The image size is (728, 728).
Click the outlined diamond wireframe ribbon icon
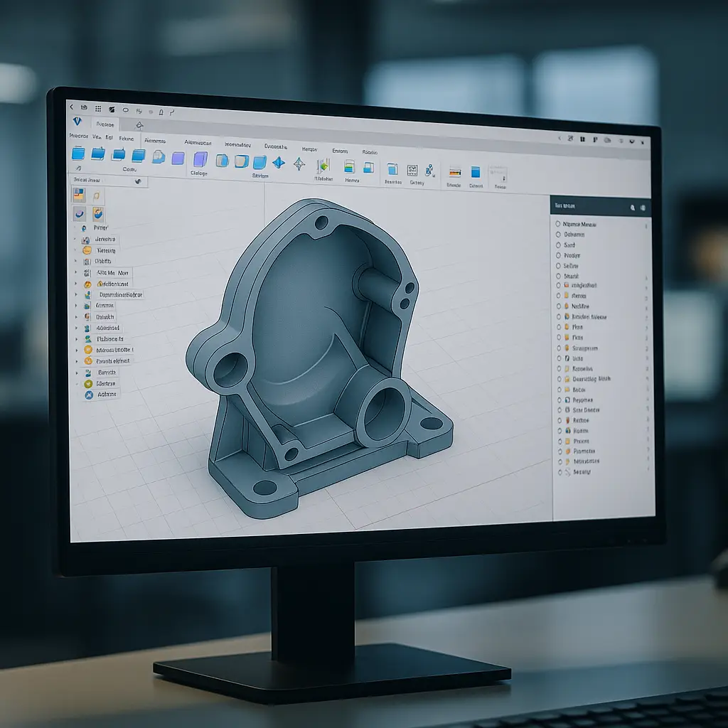(x=299, y=164)
